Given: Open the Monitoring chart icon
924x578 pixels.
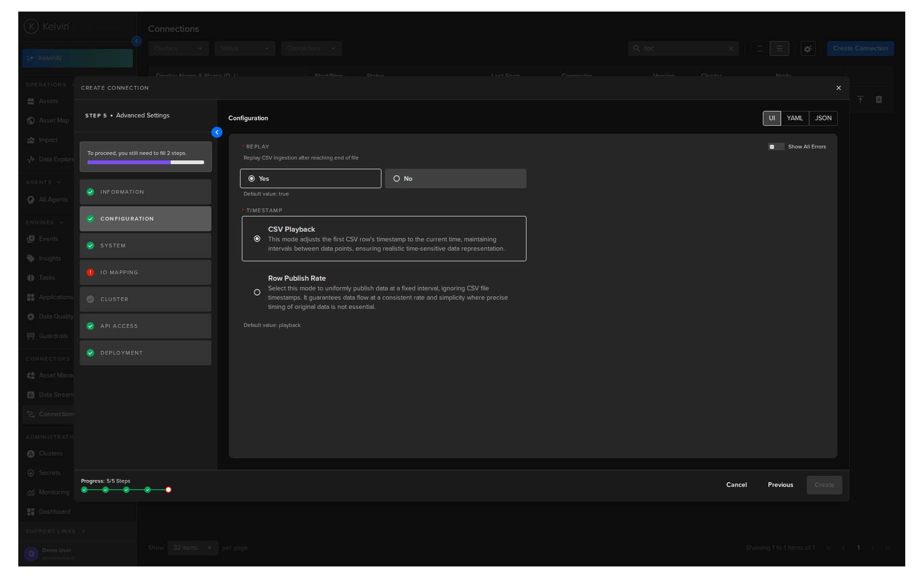Looking at the screenshot, I should [31, 493].
